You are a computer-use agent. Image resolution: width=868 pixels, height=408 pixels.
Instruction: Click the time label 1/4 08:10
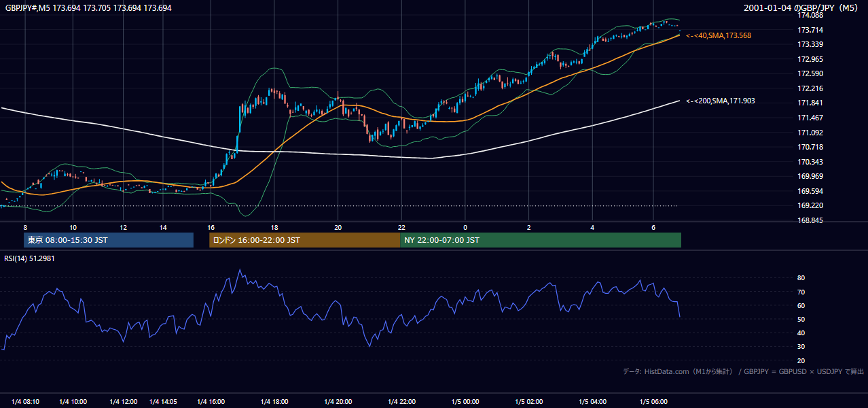click(24, 402)
